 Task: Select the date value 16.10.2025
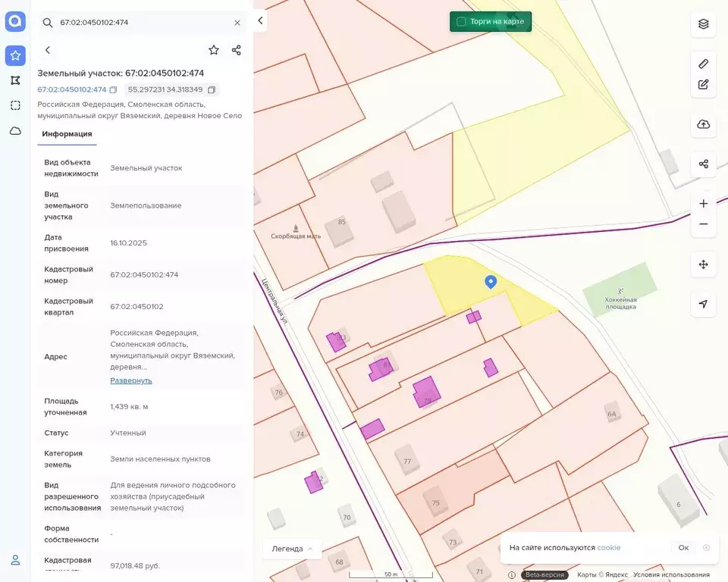click(x=129, y=242)
